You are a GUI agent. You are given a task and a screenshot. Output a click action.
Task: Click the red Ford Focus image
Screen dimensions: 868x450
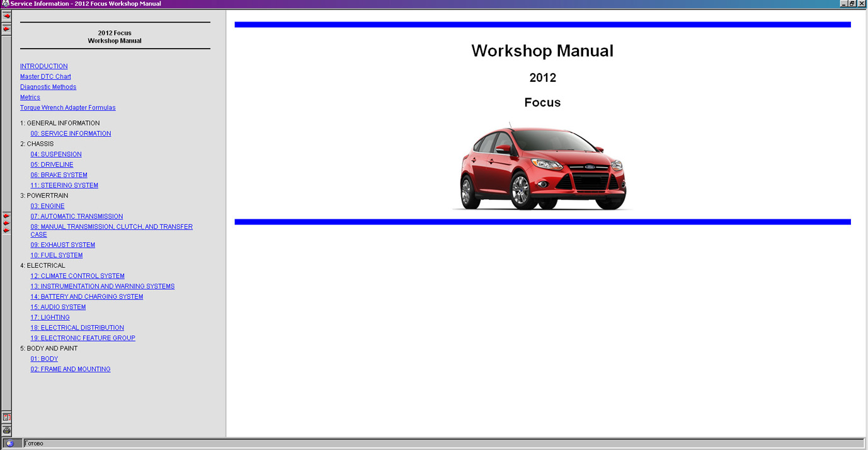pos(542,167)
